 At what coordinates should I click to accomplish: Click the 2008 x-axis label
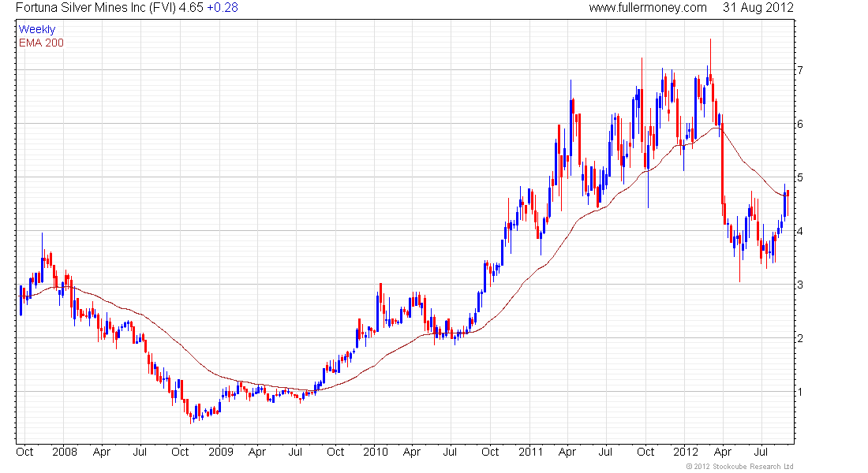(x=65, y=452)
